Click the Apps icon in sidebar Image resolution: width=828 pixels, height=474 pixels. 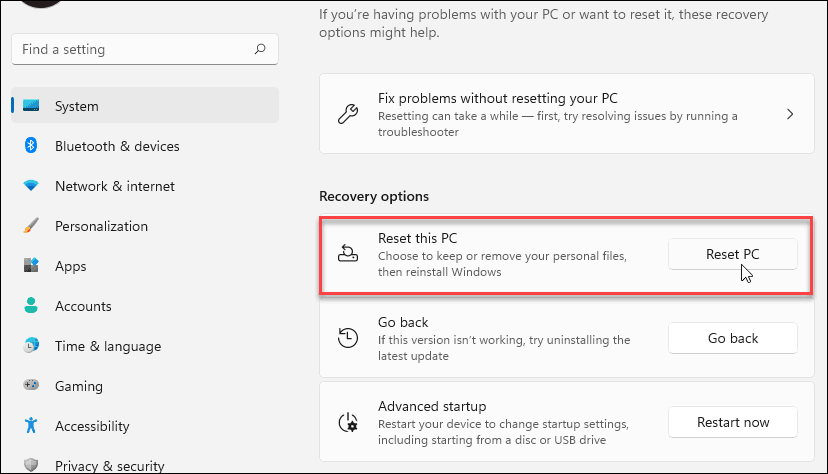pos(31,266)
